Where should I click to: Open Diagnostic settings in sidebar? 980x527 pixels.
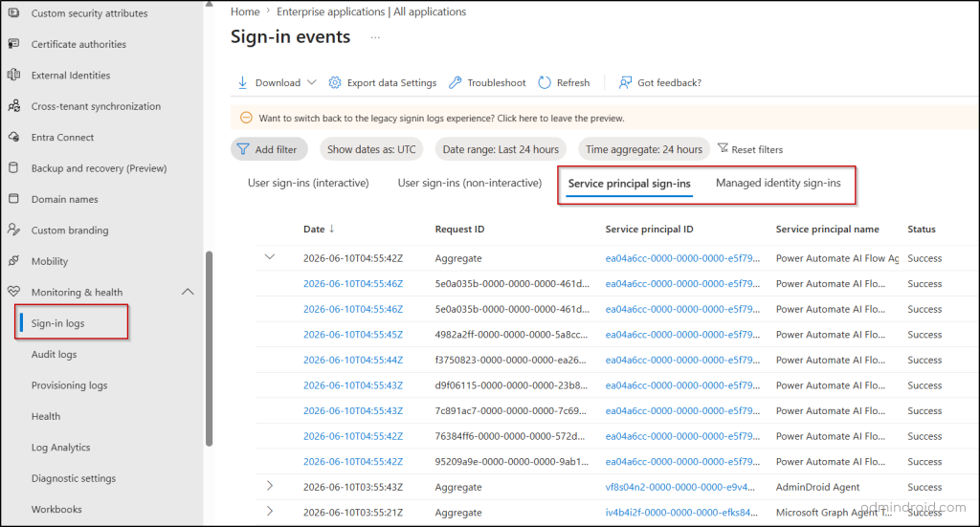(x=74, y=478)
